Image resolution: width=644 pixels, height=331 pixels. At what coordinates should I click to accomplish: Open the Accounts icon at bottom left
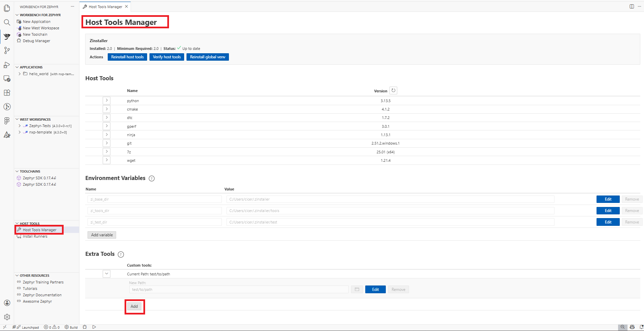tap(7, 303)
